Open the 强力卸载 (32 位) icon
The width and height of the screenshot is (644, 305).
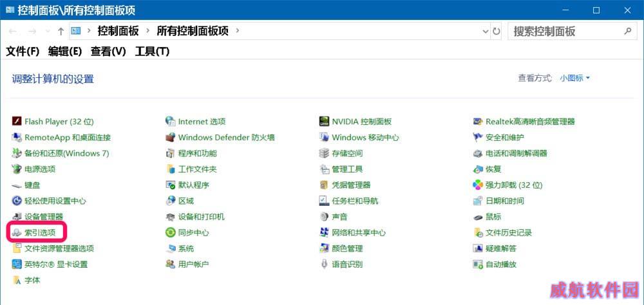pos(478,185)
